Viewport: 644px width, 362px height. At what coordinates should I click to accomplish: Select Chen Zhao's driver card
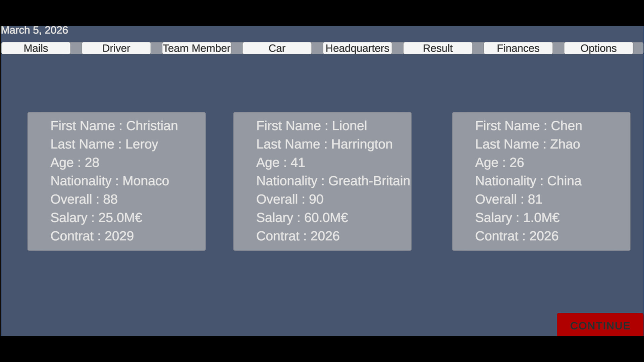pos(541,181)
